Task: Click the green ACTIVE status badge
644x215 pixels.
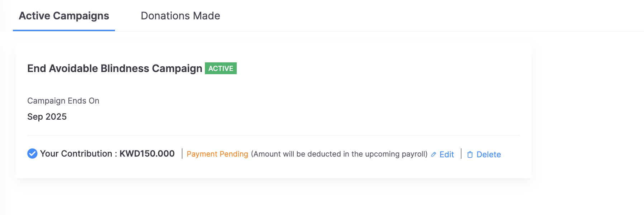Action: [x=221, y=68]
